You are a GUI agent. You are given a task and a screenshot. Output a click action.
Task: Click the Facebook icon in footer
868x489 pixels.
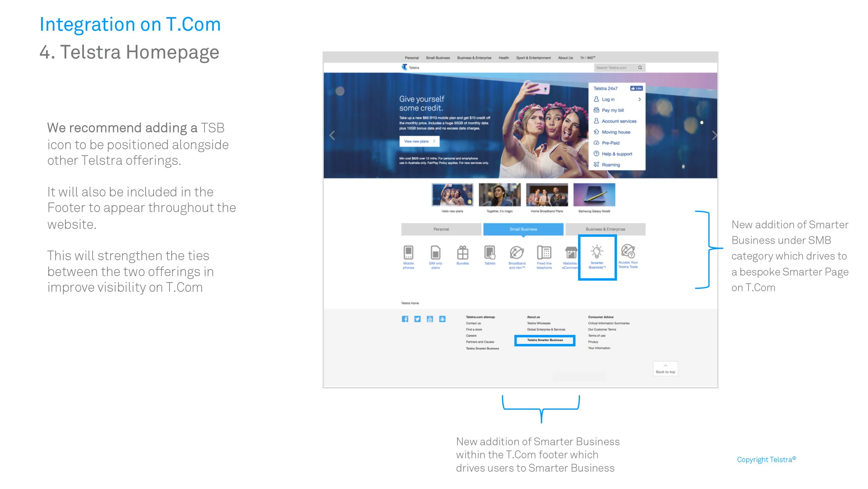click(x=405, y=319)
